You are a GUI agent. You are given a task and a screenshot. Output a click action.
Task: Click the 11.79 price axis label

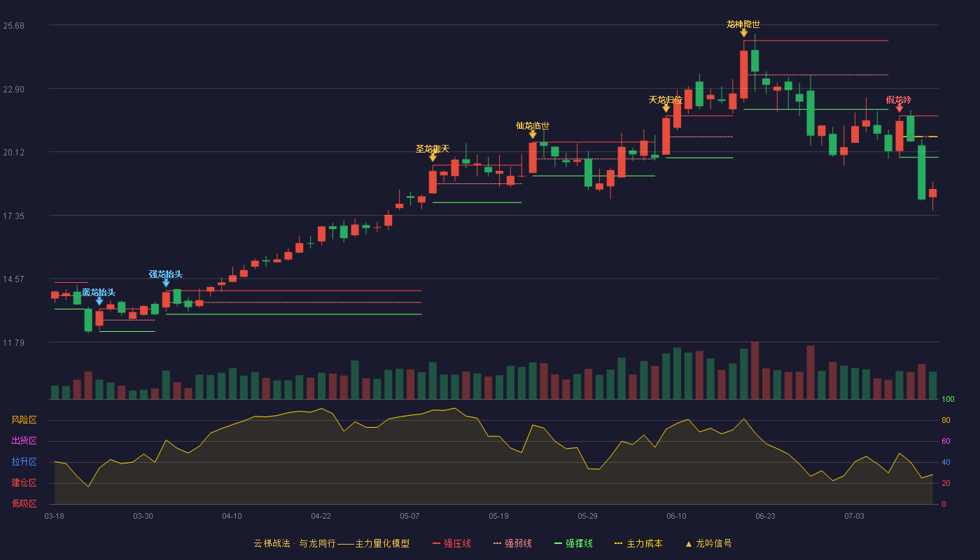[13, 343]
